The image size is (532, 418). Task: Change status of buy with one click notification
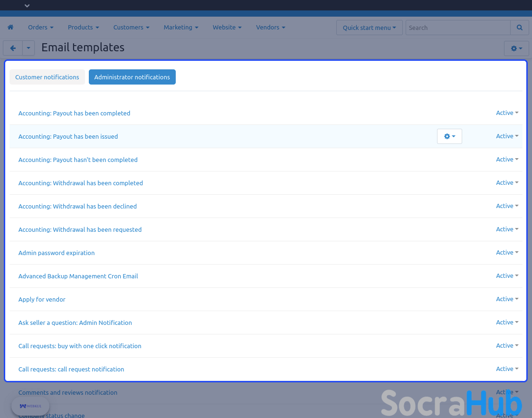(507, 346)
